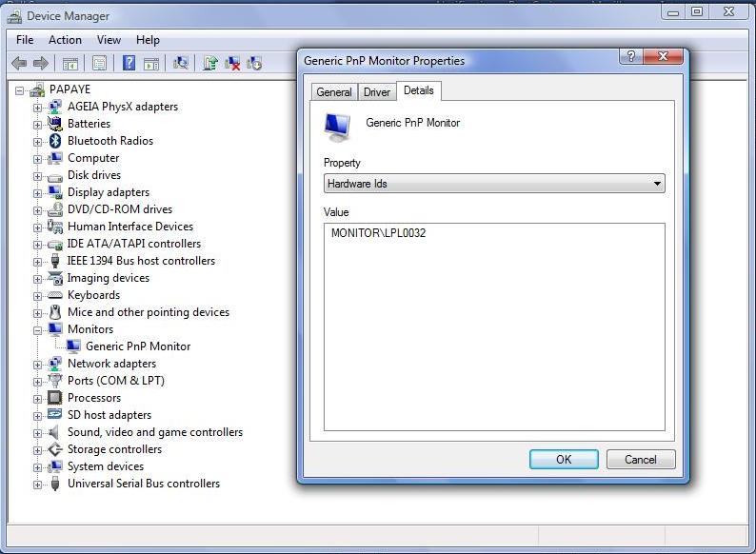The width and height of the screenshot is (756, 554).
Task: Click the Disk drives icon
Action: (x=55, y=176)
